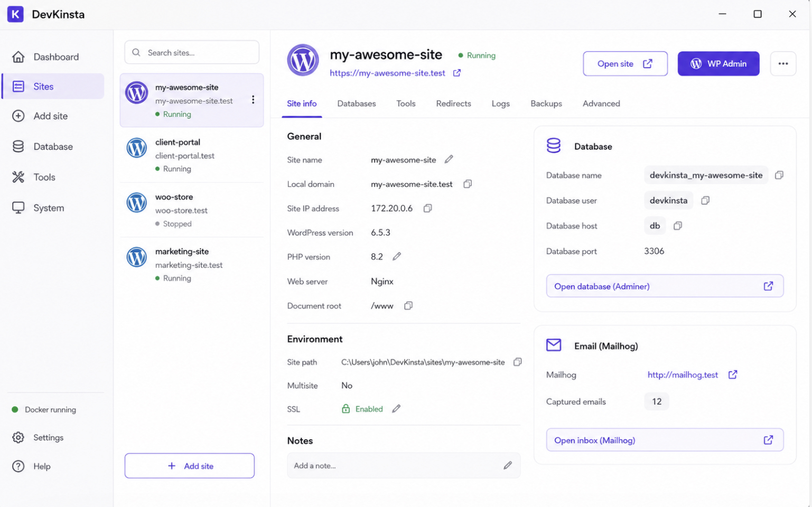The height and width of the screenshot is (507, 812).
Task: Open Settings gear at sidebar bottom
Action: point(38,437)
